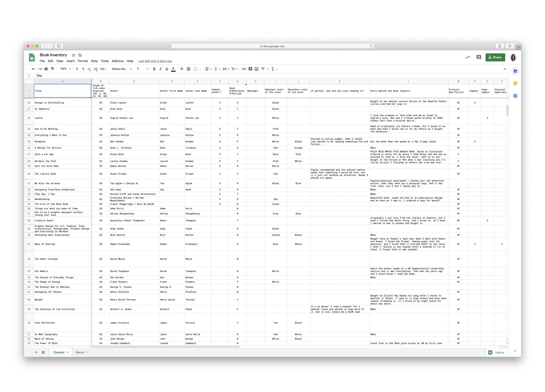This screenshot has height=392, width=545.
Task: Switch to the Made sheet tab
Action: [80, 352]
